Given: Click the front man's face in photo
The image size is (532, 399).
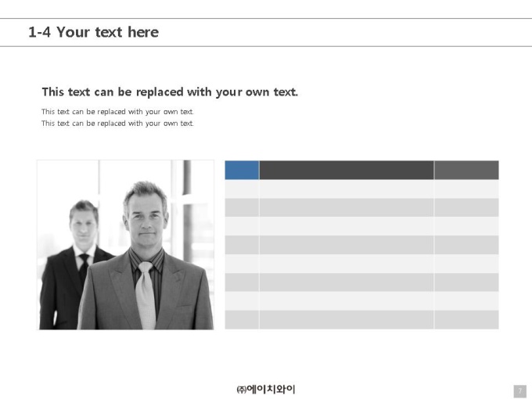Looking at the screenshot, I should [146, 217].
